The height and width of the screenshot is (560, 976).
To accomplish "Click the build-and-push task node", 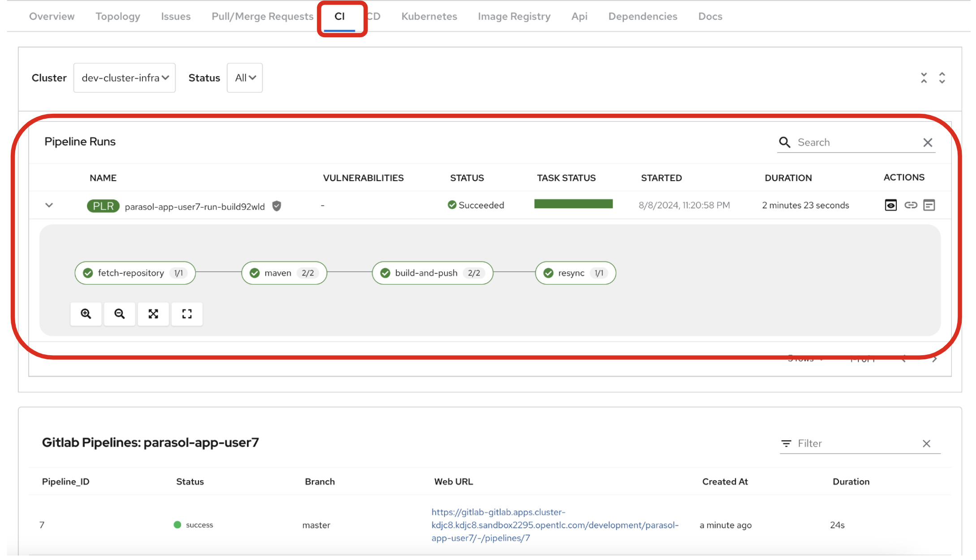I will 432,273.
